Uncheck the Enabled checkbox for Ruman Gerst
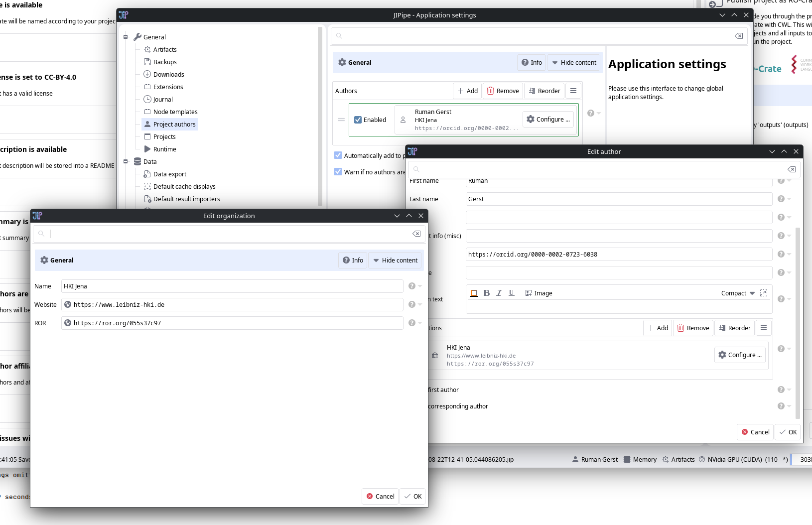The width and height of the screenshot is (812, 525). (x=358, y=120)
